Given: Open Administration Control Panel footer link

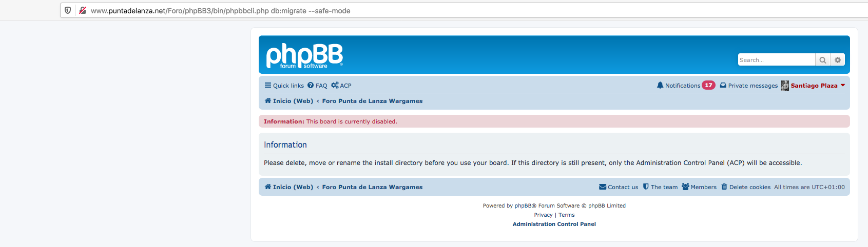Looking at the screenshot, I should click(x=554, y=224).
